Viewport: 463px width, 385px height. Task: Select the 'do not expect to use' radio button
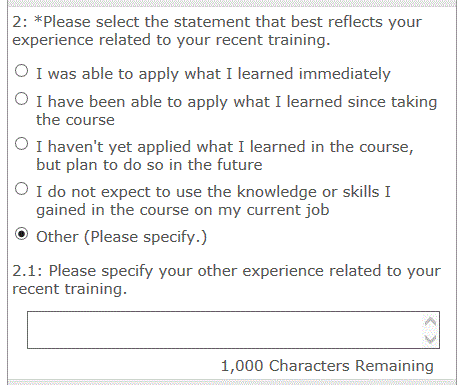22,189
